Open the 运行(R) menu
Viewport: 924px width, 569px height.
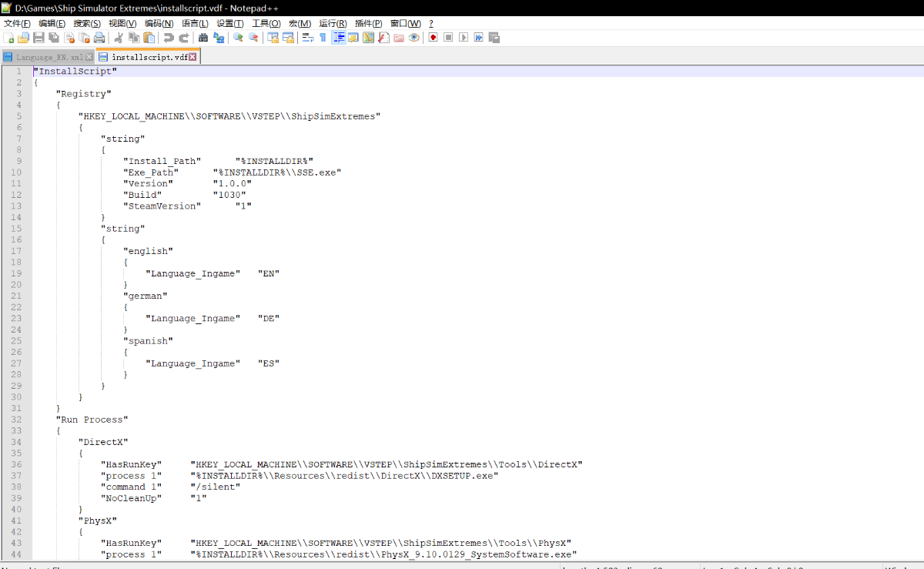[333, 24]
